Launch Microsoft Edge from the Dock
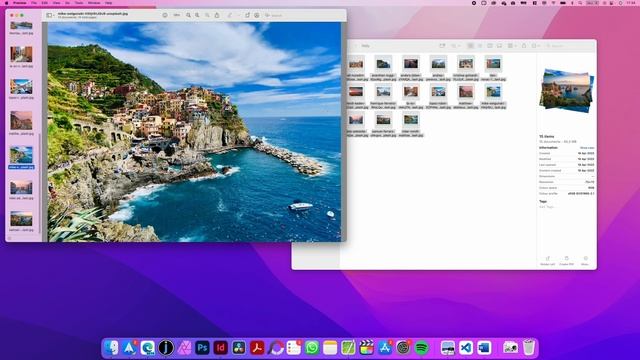This screenshot has width=640, height=360. 147,348
